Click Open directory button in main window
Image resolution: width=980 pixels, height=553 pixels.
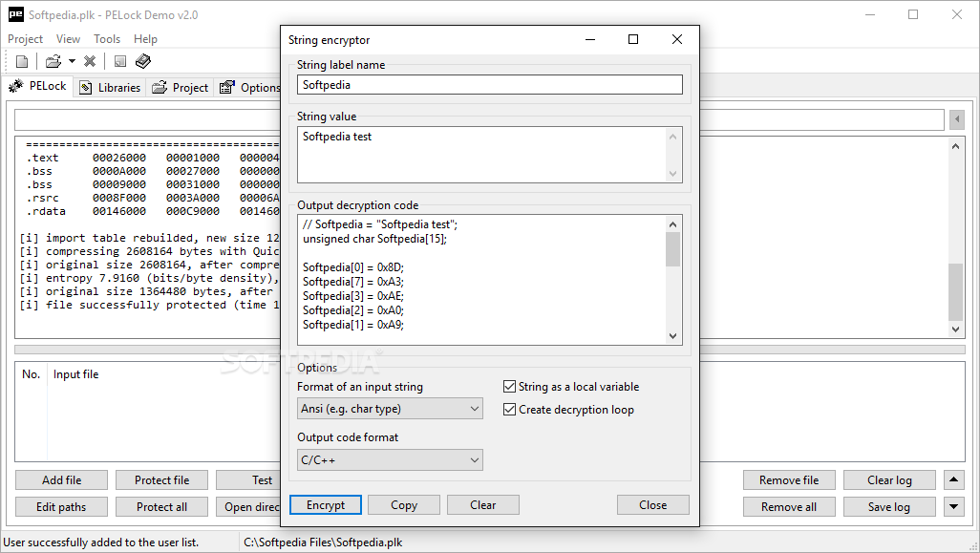tap(248, 507)
